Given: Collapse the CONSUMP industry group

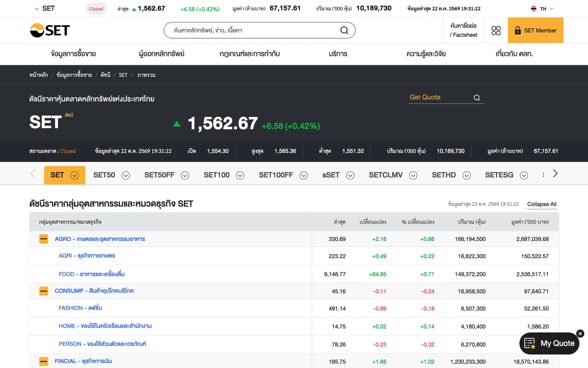Looking at the screenshot, I should (x=44, y=291).
